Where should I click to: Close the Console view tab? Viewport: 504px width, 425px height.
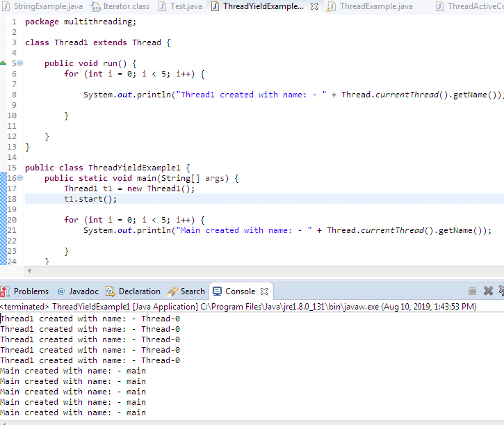pos(264,291)
